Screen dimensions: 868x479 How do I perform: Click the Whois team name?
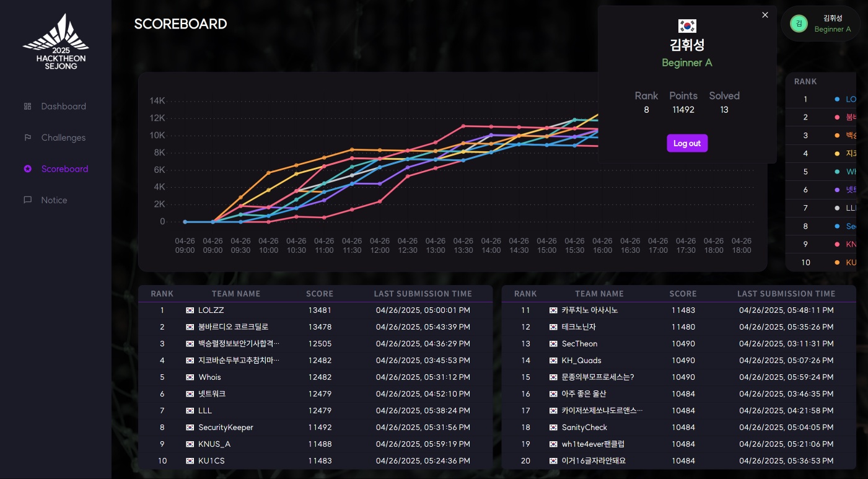209,377
